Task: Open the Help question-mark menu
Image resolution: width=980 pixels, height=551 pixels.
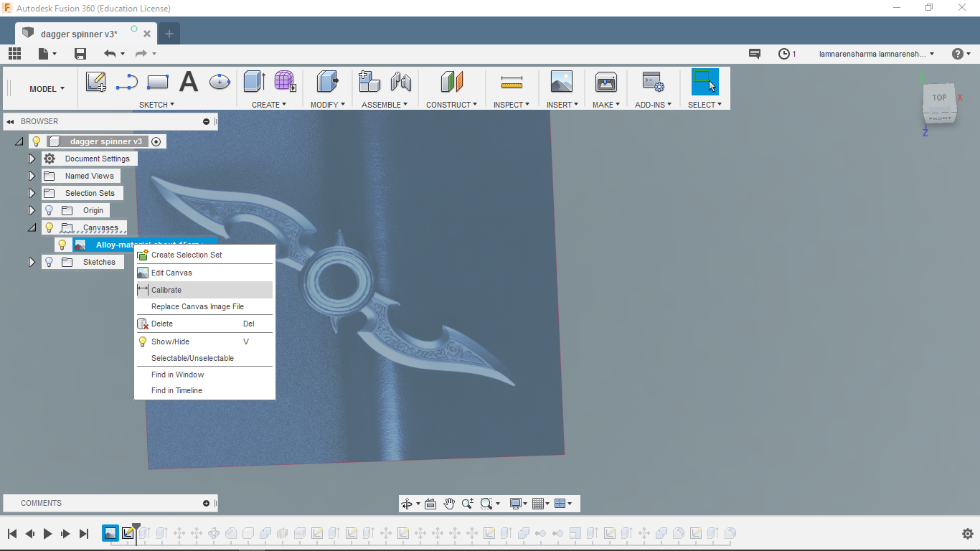Action: pos(961,54)
